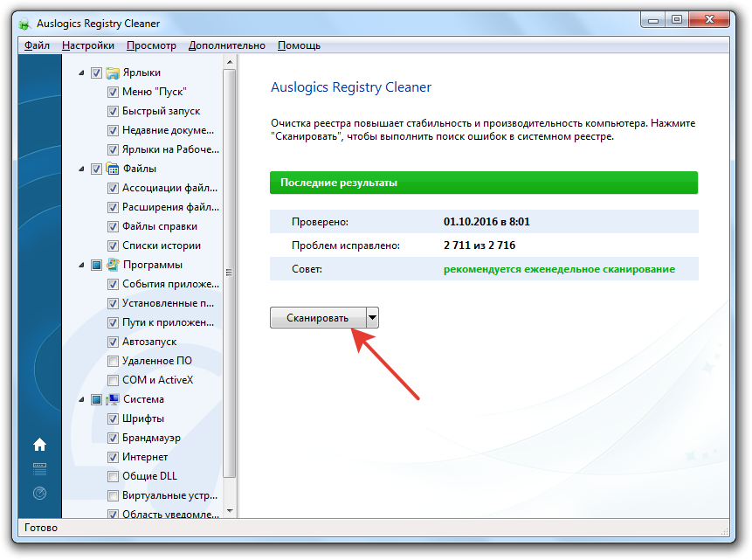Uncheck Установленные программы checkbox
Image resolution: width=752 pixels, height=560 pixels.
(x=113, y=303)
